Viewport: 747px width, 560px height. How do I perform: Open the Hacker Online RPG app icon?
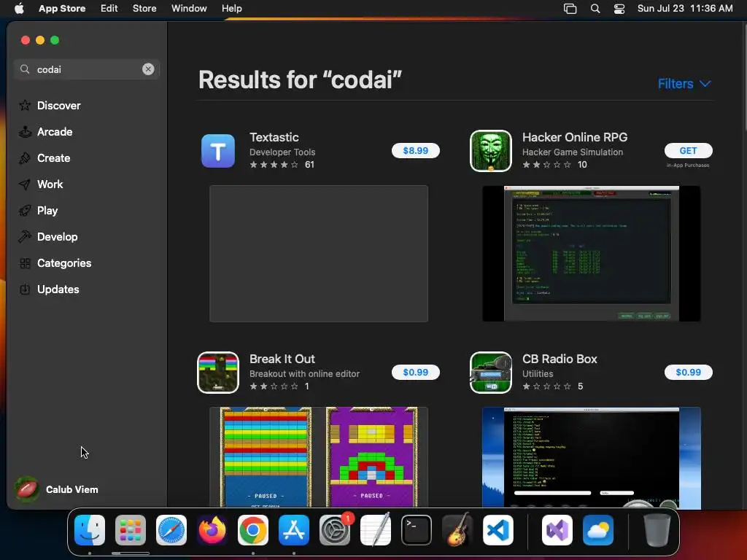(x=491, y=151)
